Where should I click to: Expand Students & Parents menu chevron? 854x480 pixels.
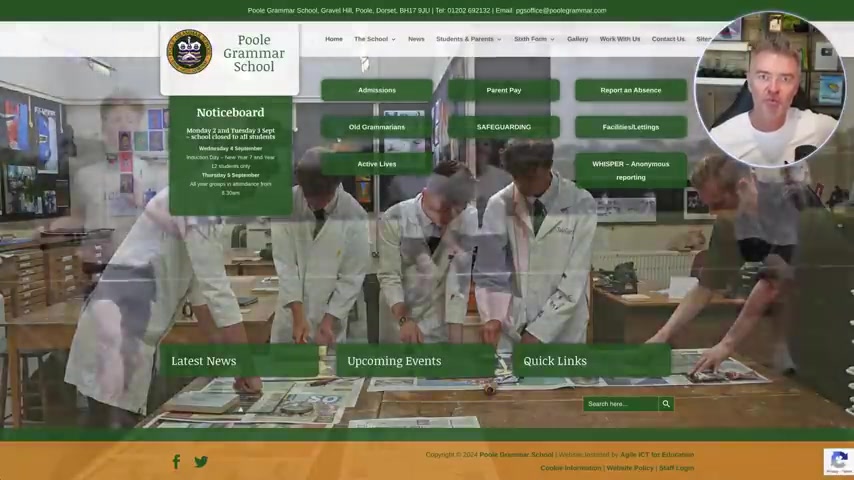click(499, 40)
